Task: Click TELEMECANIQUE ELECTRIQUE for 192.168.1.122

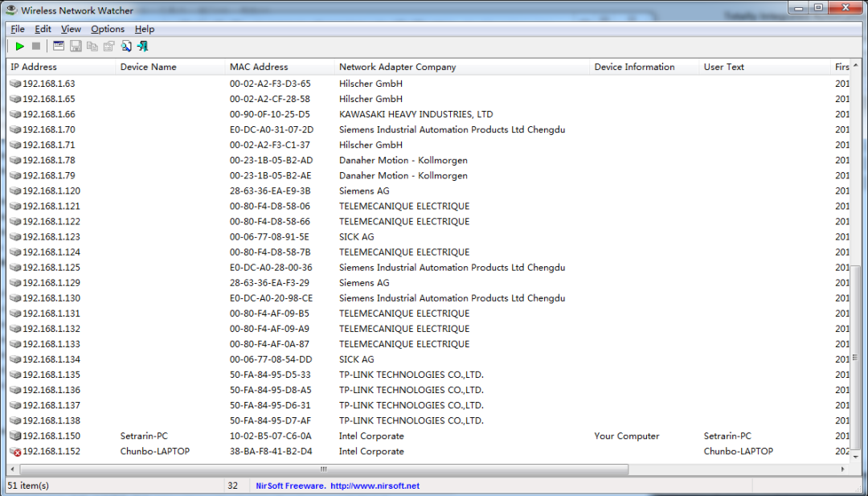Action: click(404, 222)
